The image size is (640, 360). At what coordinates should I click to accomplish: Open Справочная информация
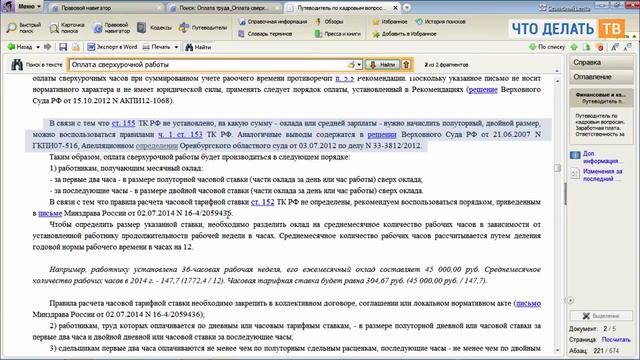coord(273,22)
